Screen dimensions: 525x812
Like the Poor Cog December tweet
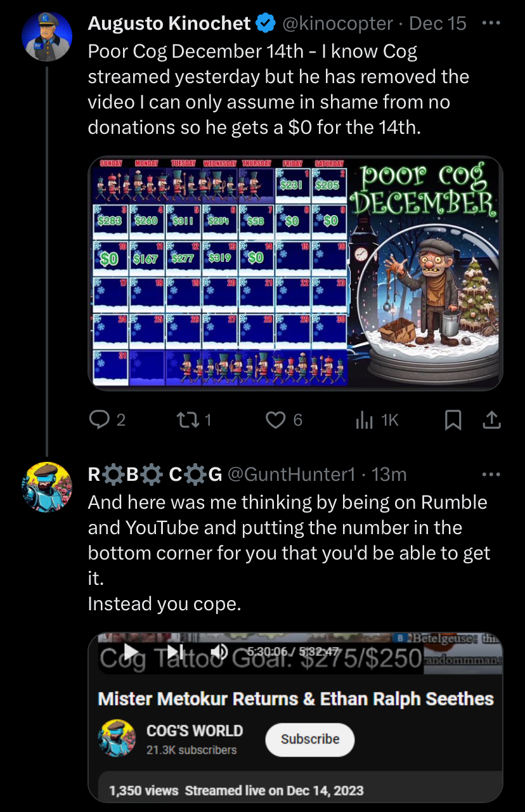[x=275, y=420]
